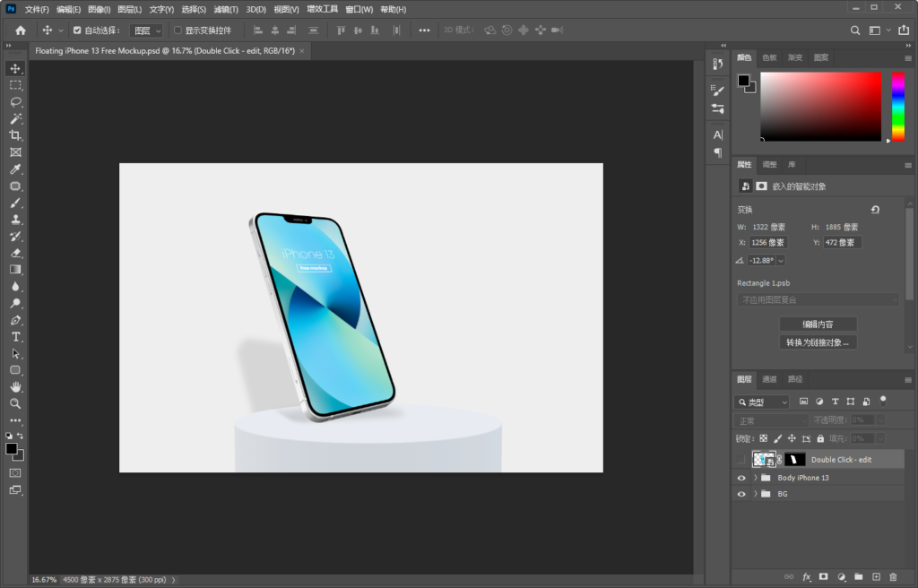Select the Clone Stamp tool

pos(15,220)
